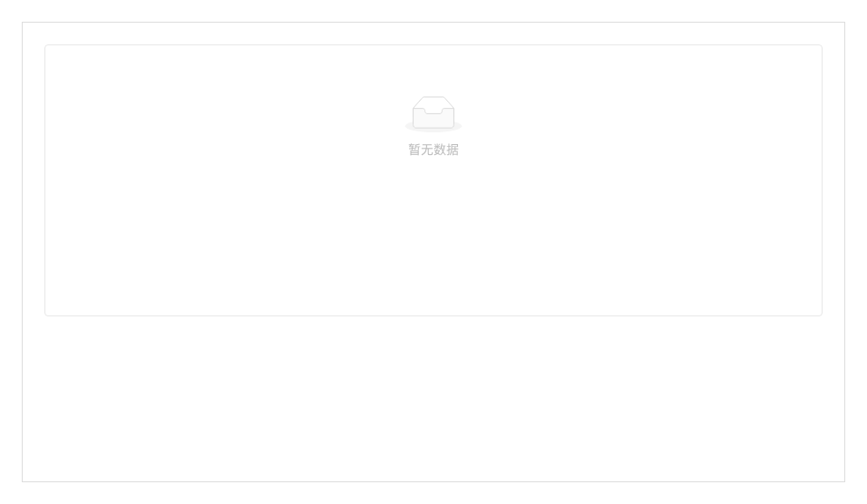Viewport: 867px width, 504px height.
Task: Select the empty-state placeholder image
Action: [x=433, y=114]
